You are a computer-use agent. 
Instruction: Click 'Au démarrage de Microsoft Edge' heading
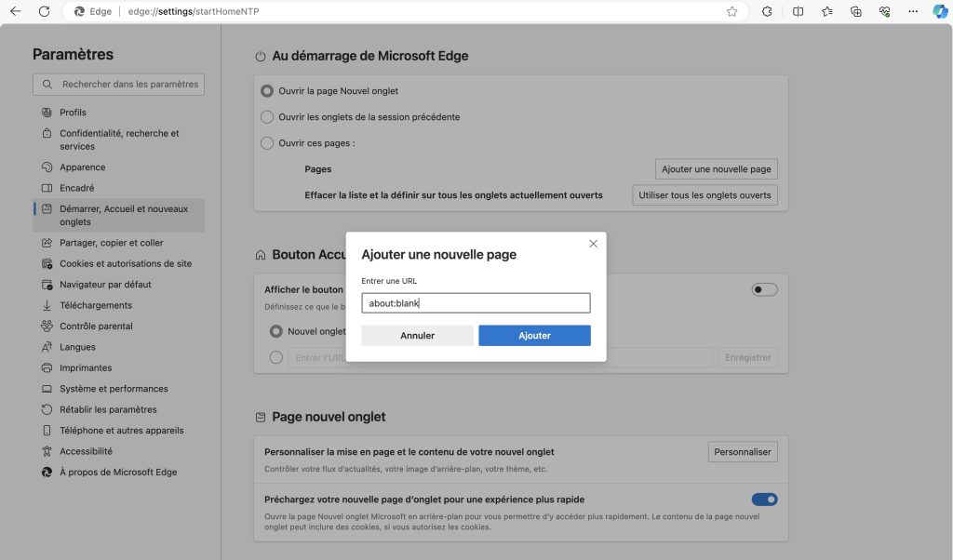[370, 56]
